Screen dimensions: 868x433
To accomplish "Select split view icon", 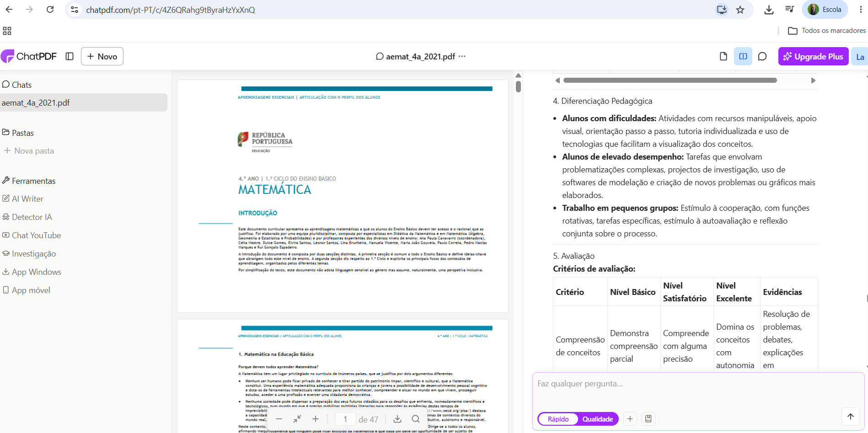I will coord(743,56).
